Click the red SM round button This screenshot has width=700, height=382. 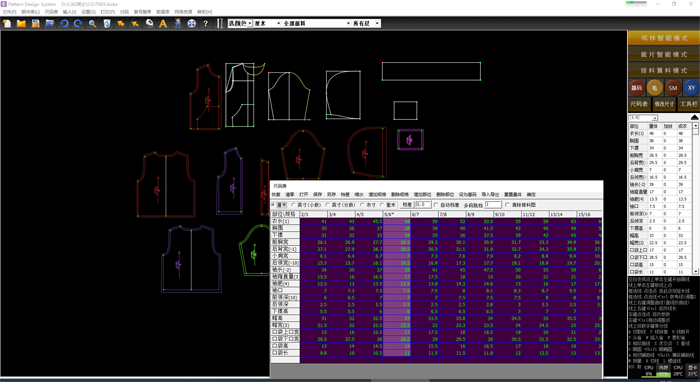pos(673,88)
